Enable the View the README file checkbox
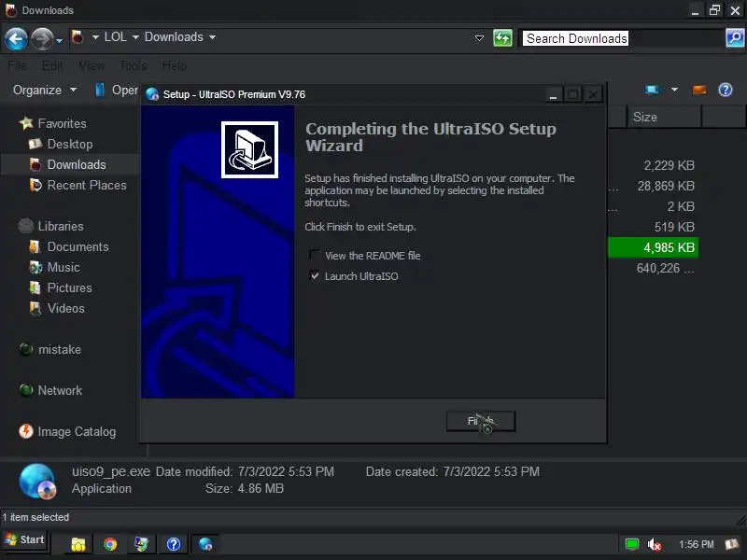 click(314, 255)
